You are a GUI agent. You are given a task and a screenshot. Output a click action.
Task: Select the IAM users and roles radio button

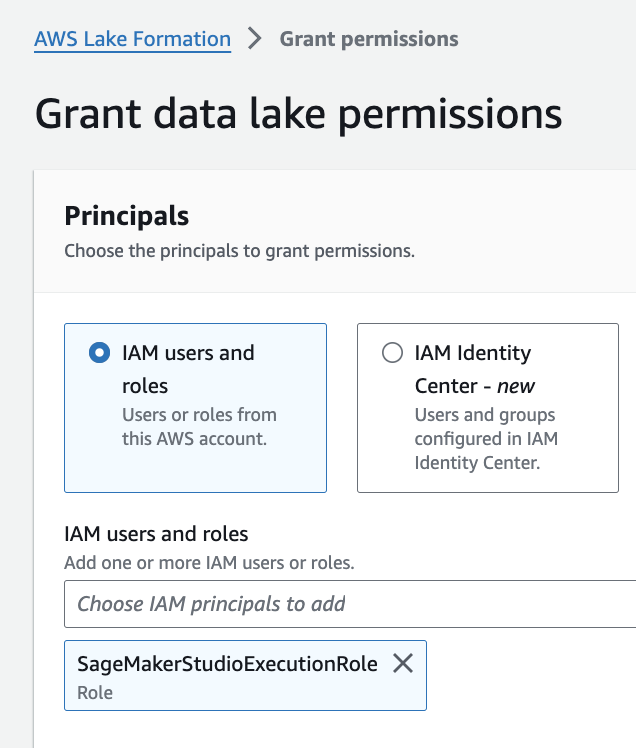coord(100,353)
